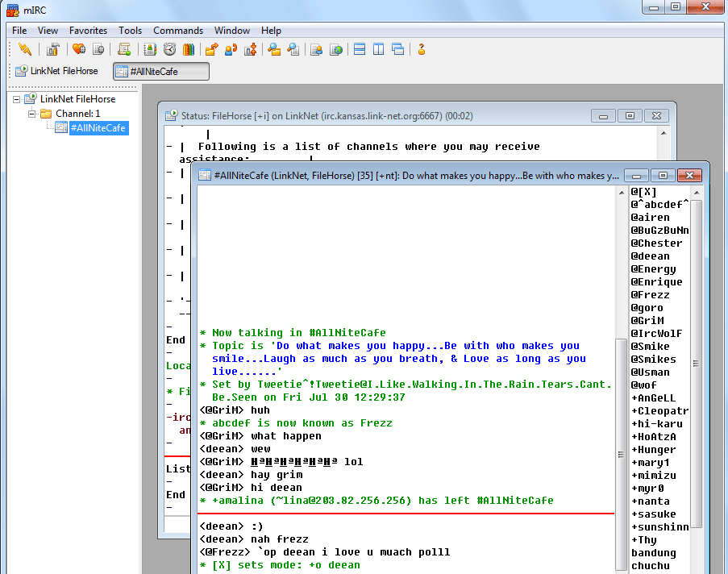The image size is (728, 574).
Task: Open the File menu
Action: 19,31
